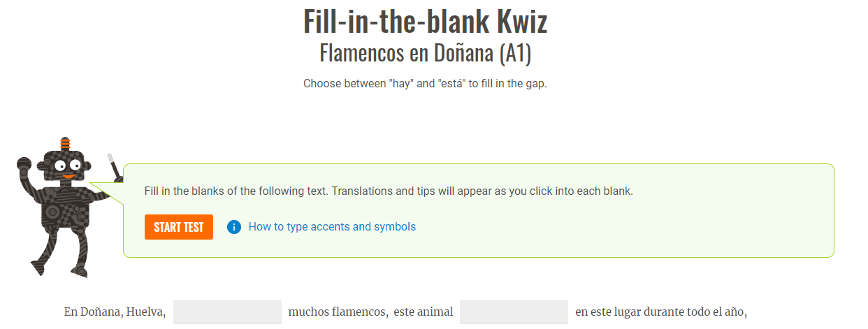Select the "Fill-in-the-blank Kwiz" heading
This screenshot has width=868, height=329.
pos(425,21)
